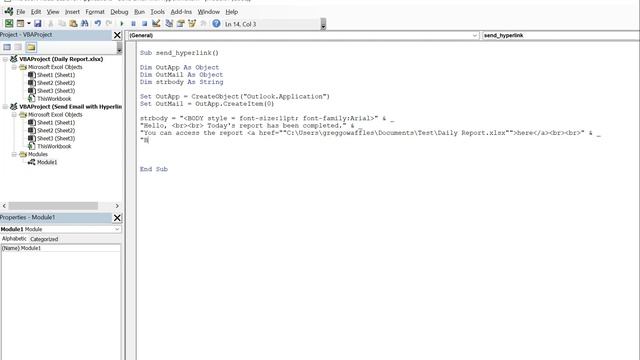Switch to the Categorized tab
The height and width of the screenshot is (360, 640).
(44, 239)
